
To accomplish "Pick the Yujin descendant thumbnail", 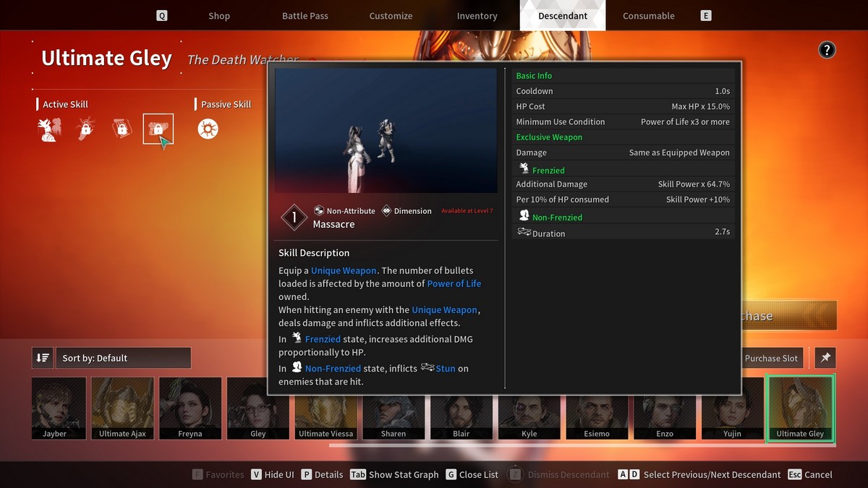I will pyautogui.click(x=733, y=408).
